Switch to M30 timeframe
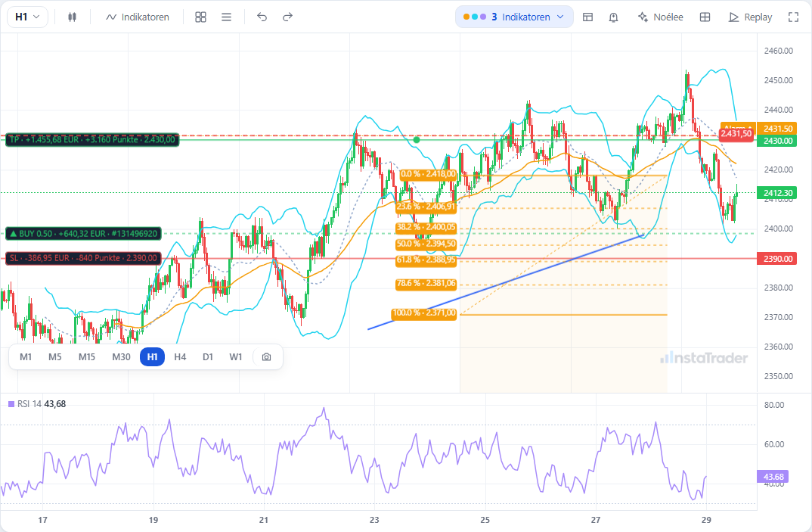 click(x=121, y=356)
